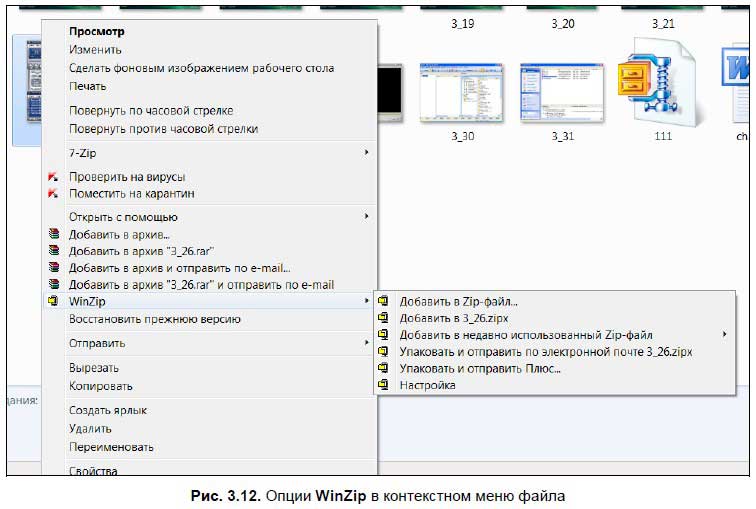This screenshot has height=509, width=756.
Task: Click WinZip icon beside Настройка
Action: [383, 385]
